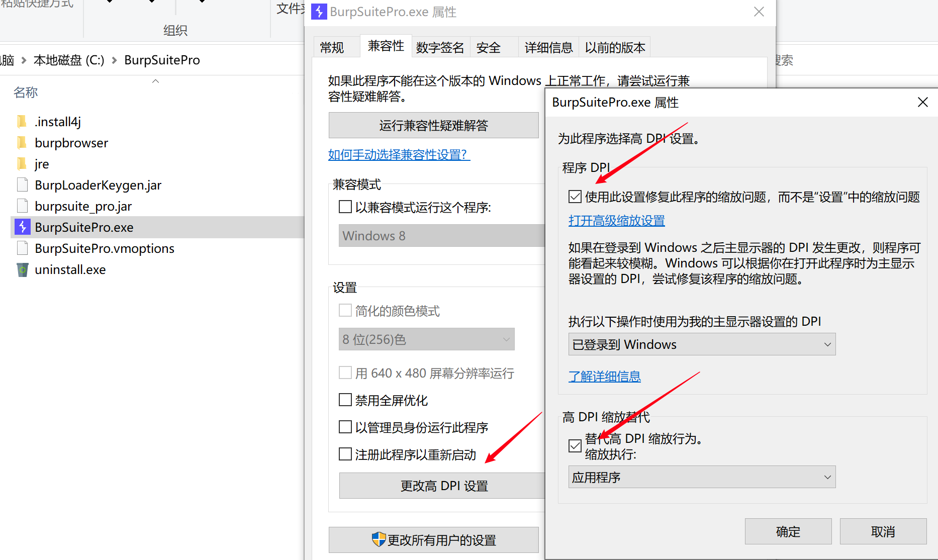Click the sort arrow above 名称 column

click(x=155, y=81)
